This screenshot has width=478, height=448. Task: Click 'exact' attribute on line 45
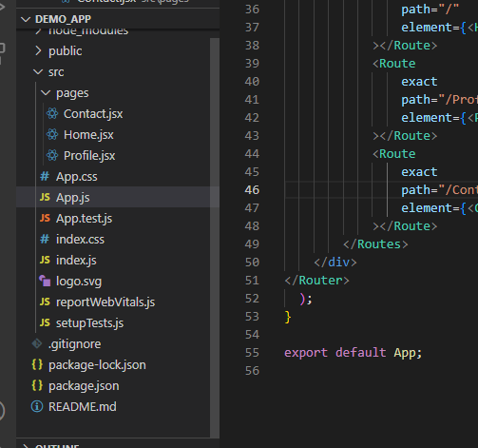coord(419,172)
